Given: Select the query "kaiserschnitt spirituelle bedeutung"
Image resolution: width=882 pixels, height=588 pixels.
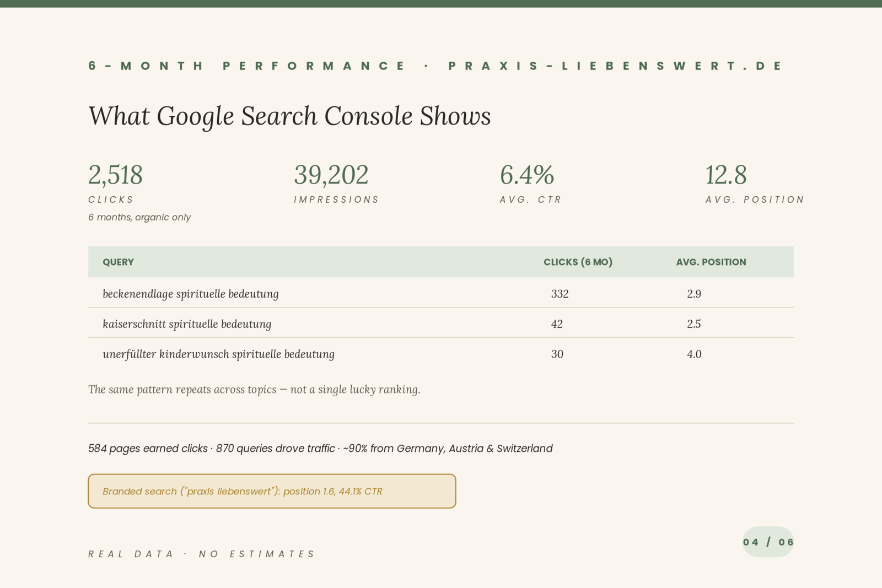Looking at the screenshot, I should 187,324.
